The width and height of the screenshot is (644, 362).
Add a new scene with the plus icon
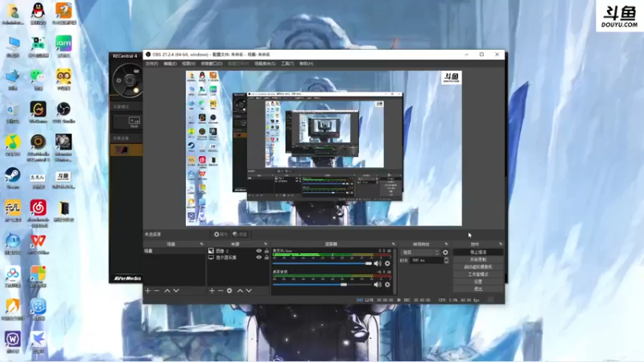(148, 290)
